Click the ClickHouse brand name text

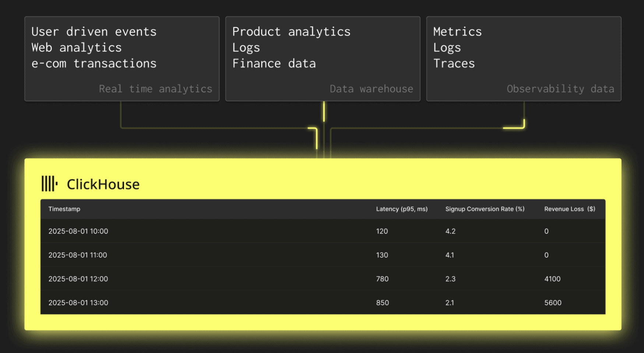(x=103, y=184)
